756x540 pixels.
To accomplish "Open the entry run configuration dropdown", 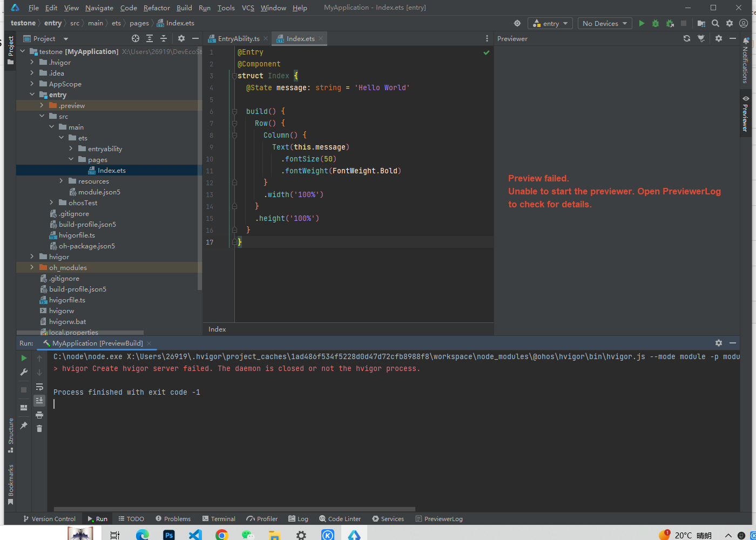I will point(550,23).
